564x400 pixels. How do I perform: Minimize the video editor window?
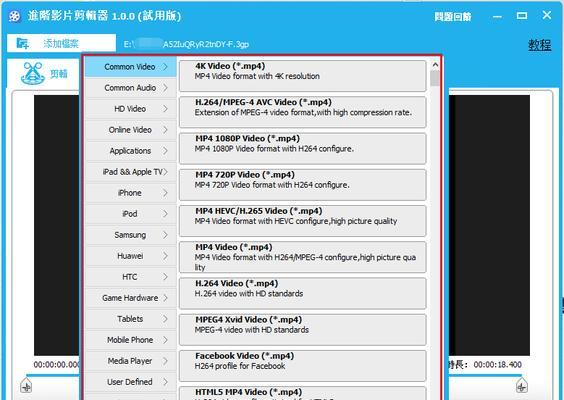pyautogui.click(x=497, y=17)
